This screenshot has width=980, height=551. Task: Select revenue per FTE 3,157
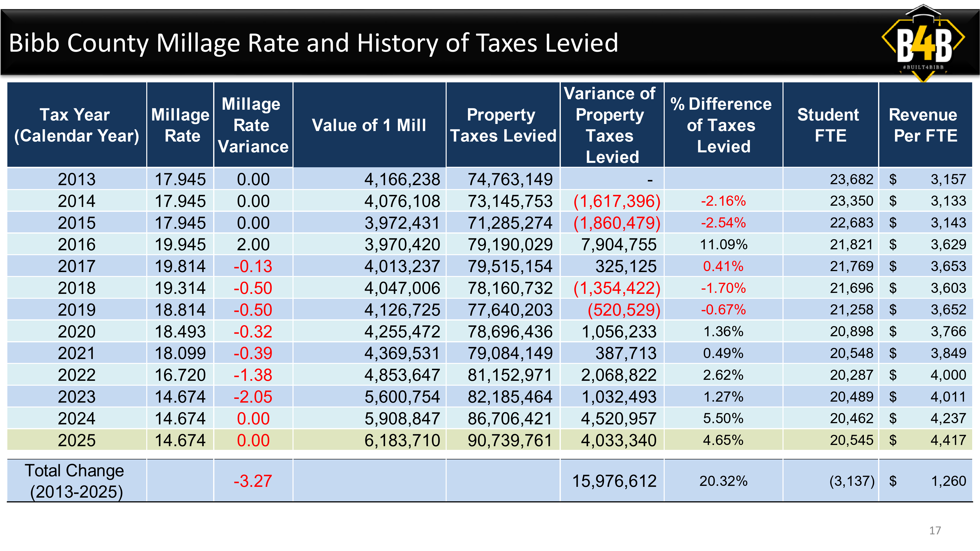pos(948,179)
